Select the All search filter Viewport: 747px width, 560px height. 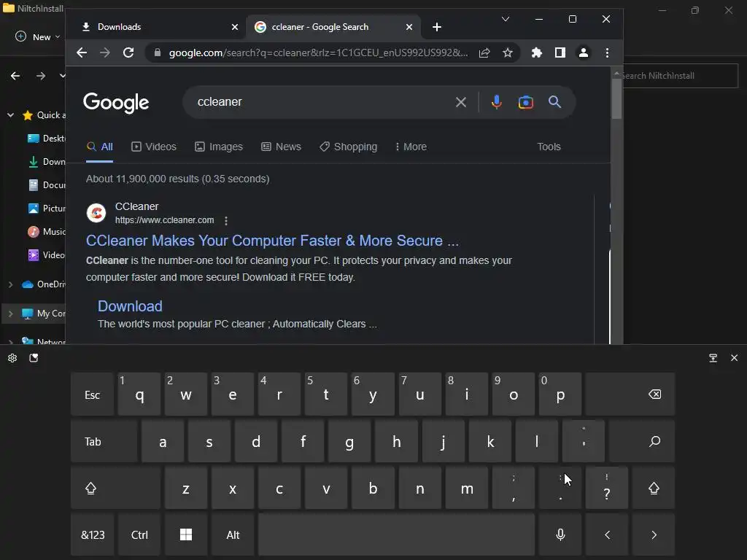tap(99, 147)
